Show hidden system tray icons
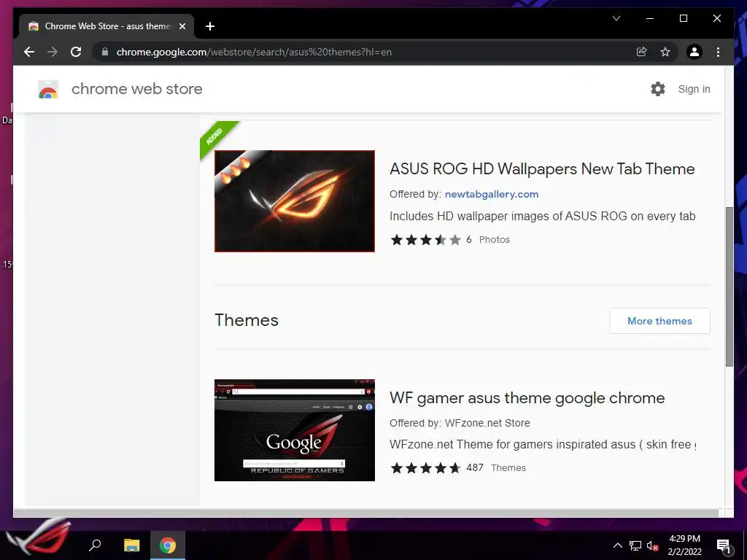The height and width of the screenshot is (560, 747). 617,545
